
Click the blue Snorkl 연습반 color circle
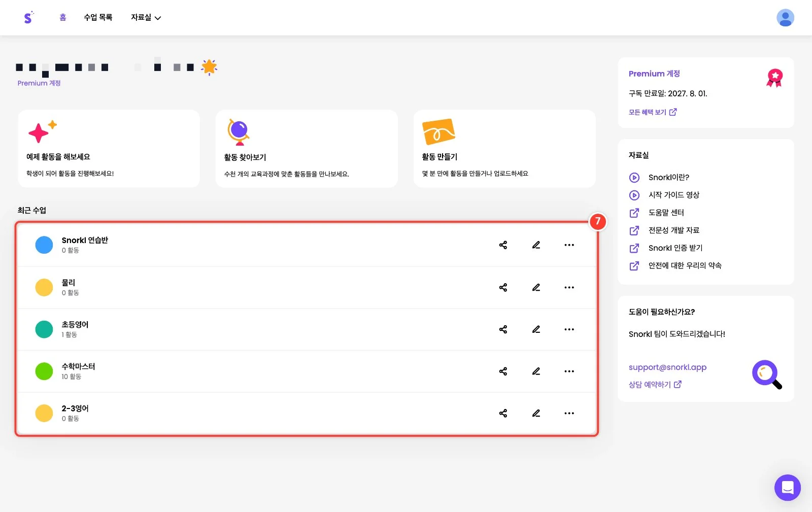click(x=44, y=245)
